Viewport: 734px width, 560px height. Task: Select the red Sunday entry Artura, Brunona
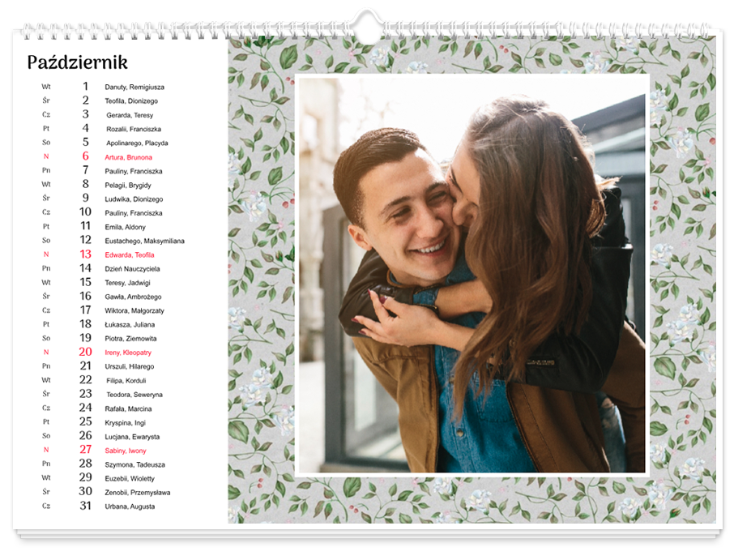(x=128, y=157)
